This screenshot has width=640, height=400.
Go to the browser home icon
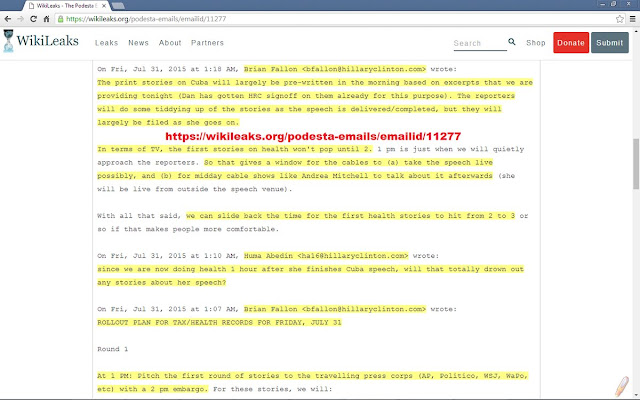pos(47,19)
